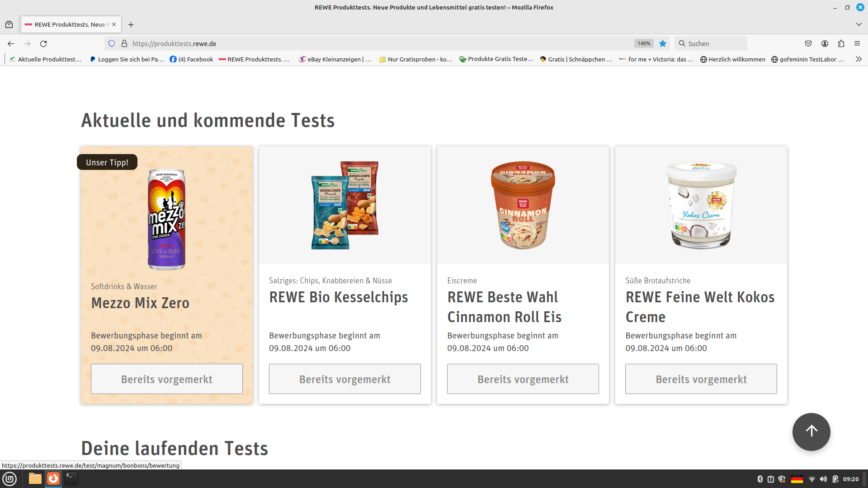The height and width of the screenshot is (488, 868).
Task: Click the Cinnamon Roll Eis product image
Action: tap(523, 205)
